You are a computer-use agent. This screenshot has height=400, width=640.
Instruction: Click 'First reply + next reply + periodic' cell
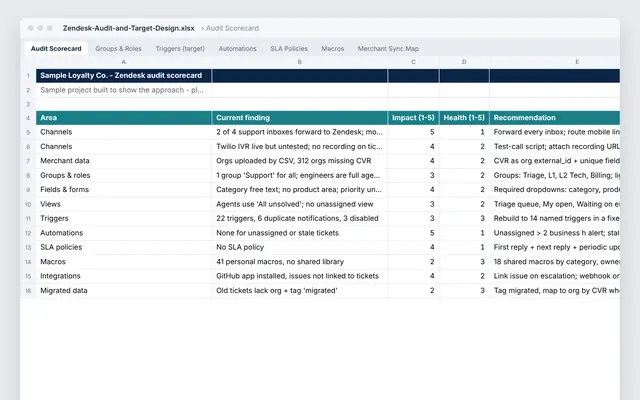click(x=555, y=247)
